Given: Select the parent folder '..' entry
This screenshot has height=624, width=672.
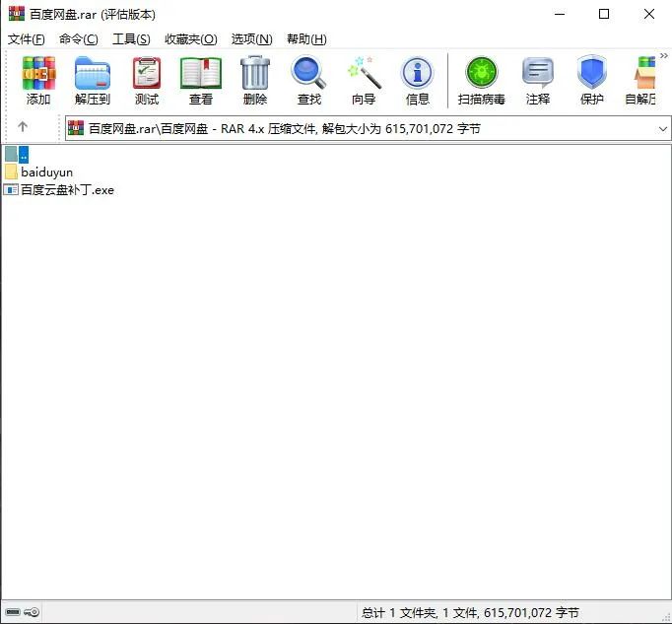Looking at the screenshot, I should coord(17,155).
